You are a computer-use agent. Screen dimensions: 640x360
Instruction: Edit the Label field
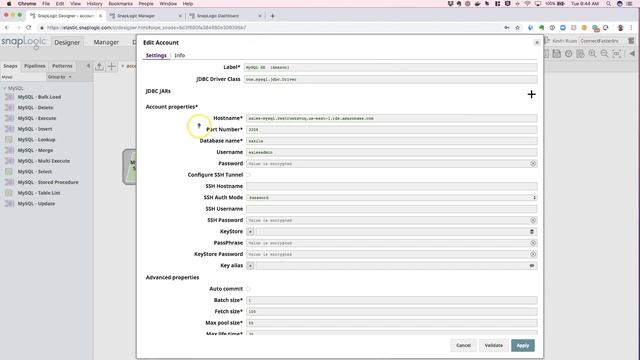pyautogui.click(x=390, y=67)
